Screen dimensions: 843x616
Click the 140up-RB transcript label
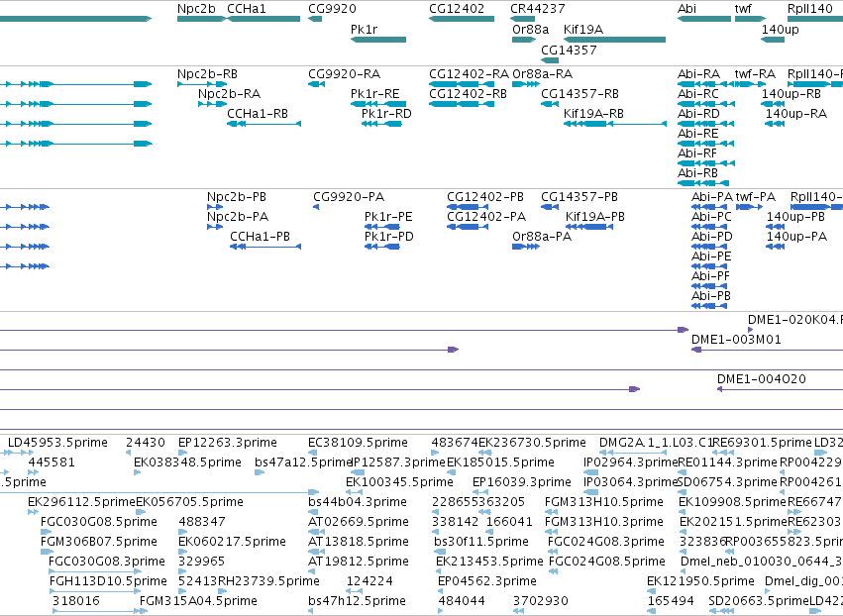pos(790,94)
